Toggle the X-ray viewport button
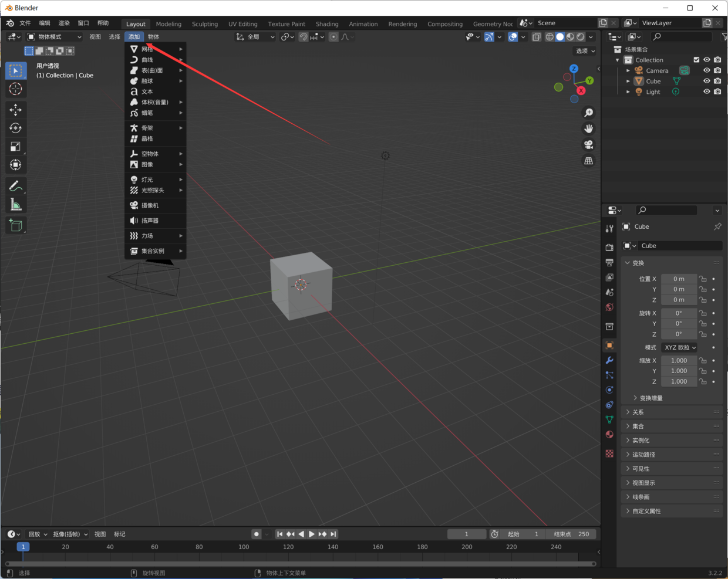This screenshot has width=728, height=579. 536,37
